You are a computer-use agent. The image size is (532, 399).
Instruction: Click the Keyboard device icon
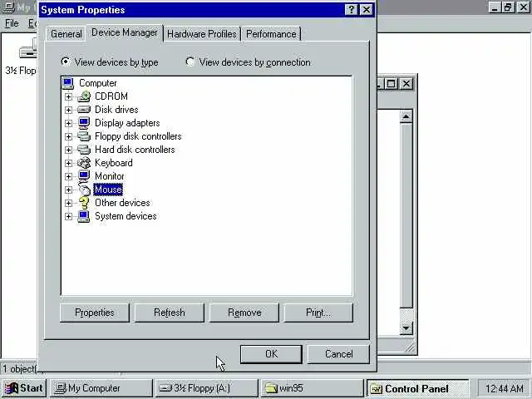coord(84,163)
